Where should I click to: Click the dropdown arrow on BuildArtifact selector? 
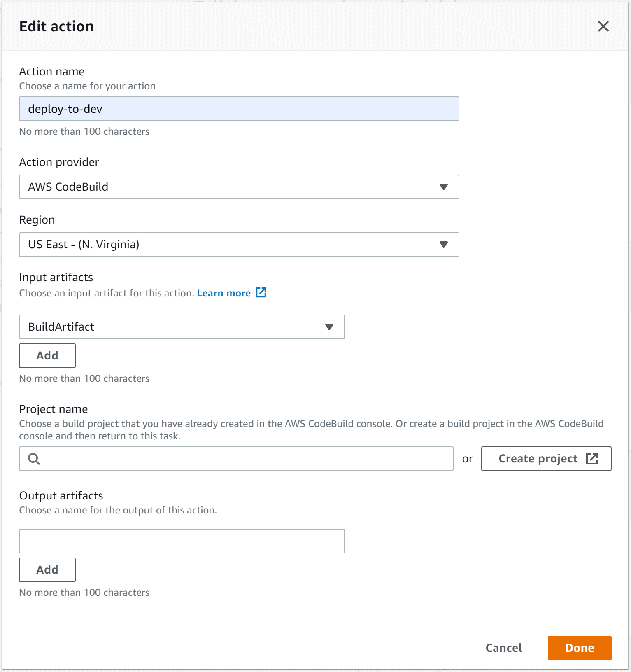[329, 327]
